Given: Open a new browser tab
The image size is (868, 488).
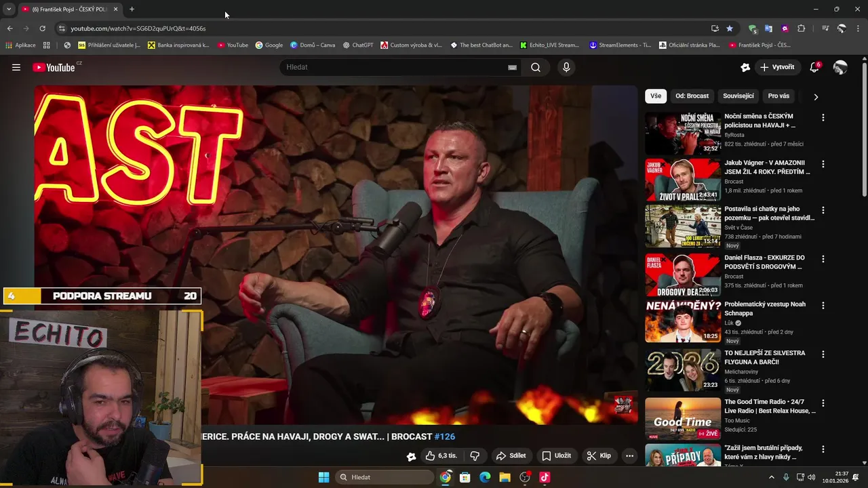Looking at the screenshot, I should 132,9.
